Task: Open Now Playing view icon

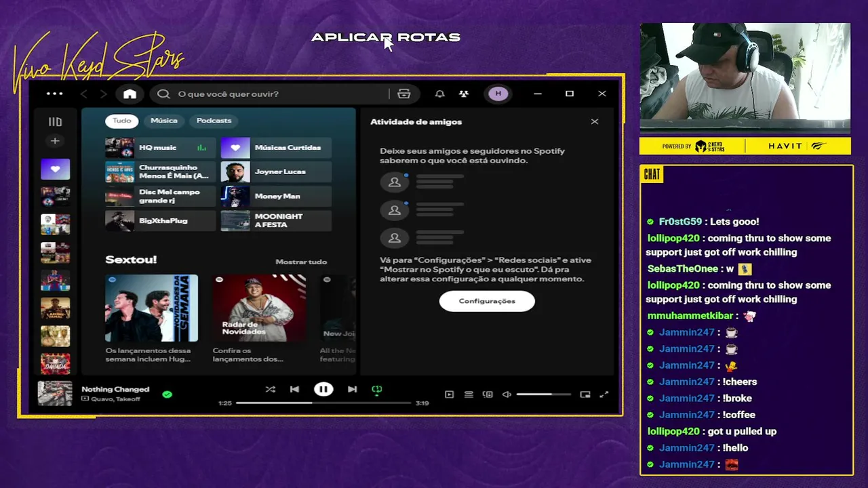Action: 449,394
